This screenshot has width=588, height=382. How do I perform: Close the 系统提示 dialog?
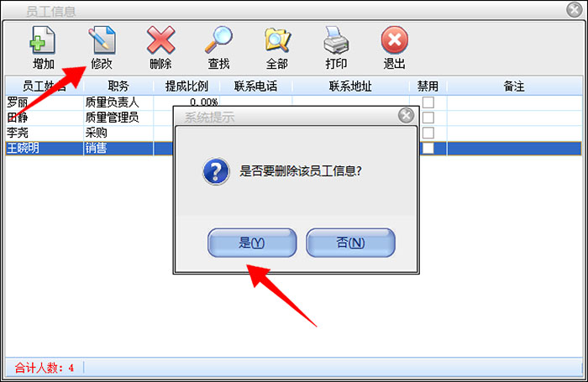[x=406, y=116]
